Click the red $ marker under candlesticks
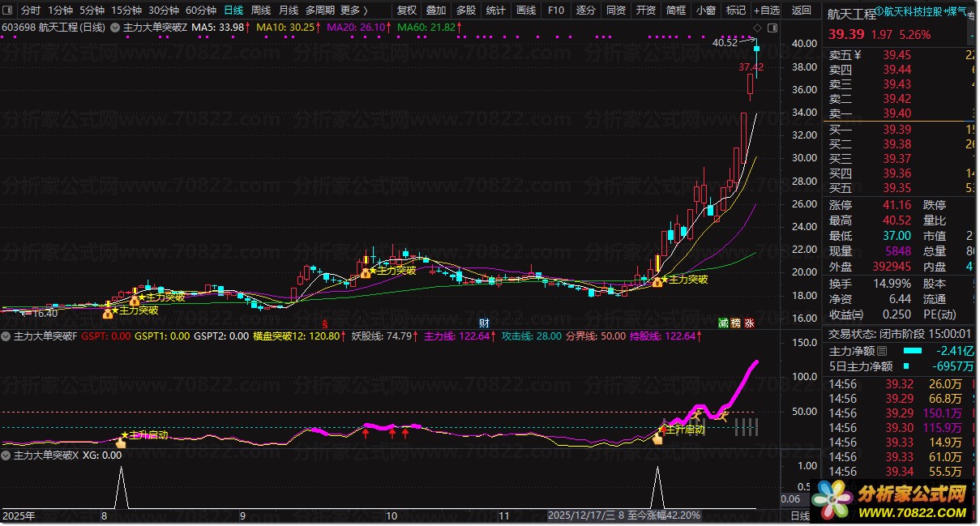The height and width of the screenshot is (526, 980). click(325, 323)
